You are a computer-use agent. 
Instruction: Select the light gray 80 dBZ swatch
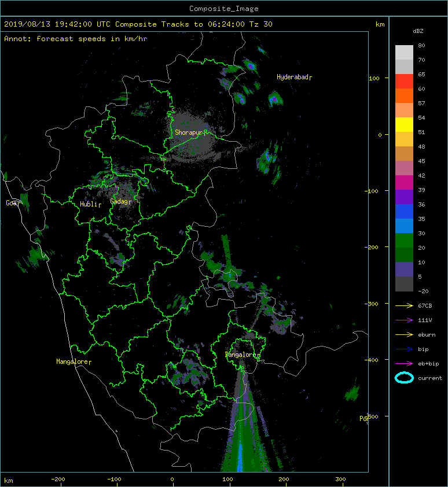pyautogui.click(x=404, y=53)
